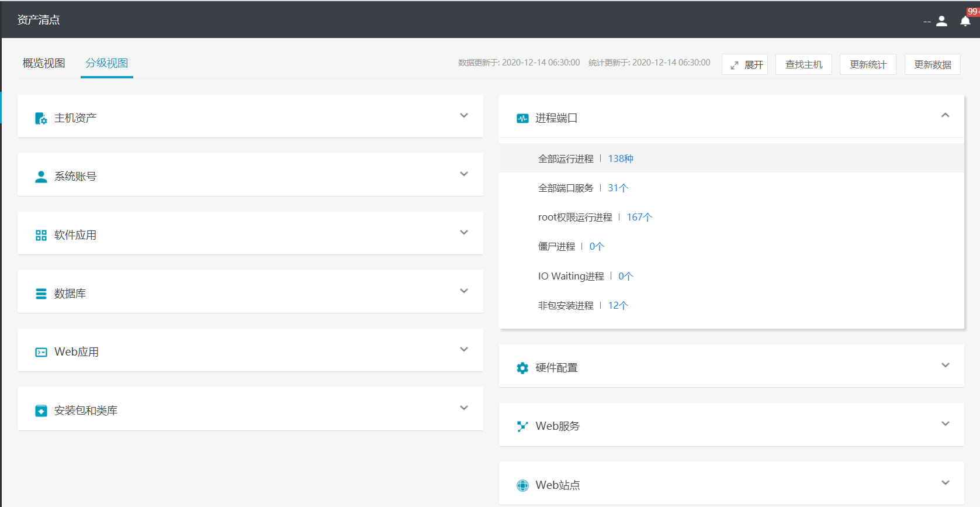The image size is (980, 507).
Task: Collapse the 进程端口 panel chevron
Action: (x=946, y=115)
